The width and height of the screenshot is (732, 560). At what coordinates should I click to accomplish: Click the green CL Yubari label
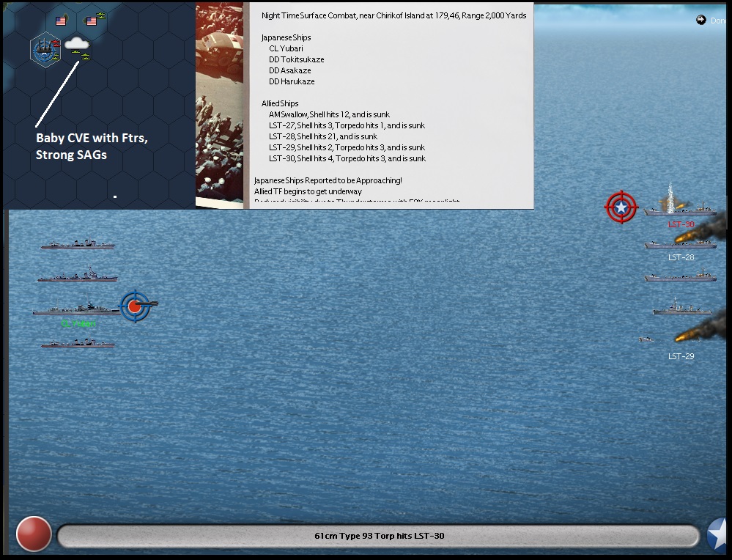78,323
